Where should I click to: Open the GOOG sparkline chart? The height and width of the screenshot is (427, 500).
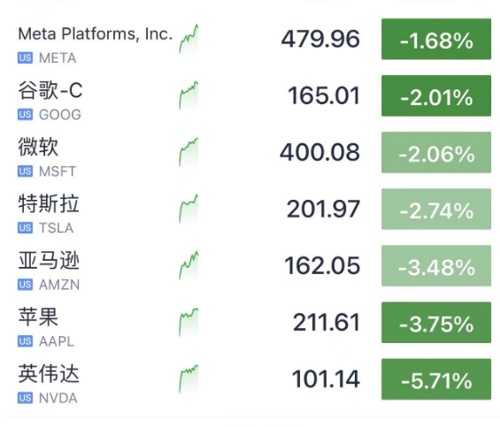189,95
